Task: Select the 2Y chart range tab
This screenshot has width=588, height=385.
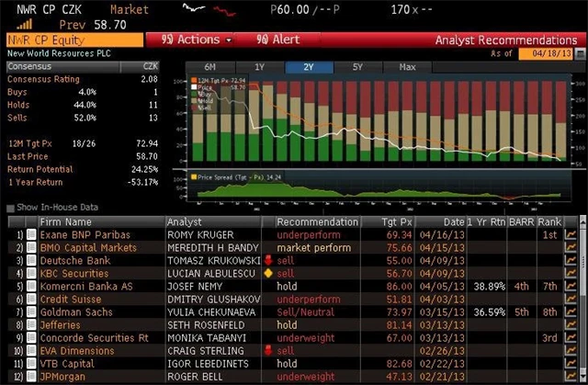Action: tap(309, 67)
